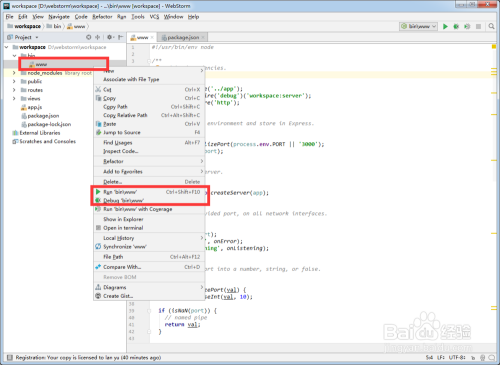Click the bin breadcrumb in navigation bar
This screenshot has height=365, width=500.
(x=54, y=26)
